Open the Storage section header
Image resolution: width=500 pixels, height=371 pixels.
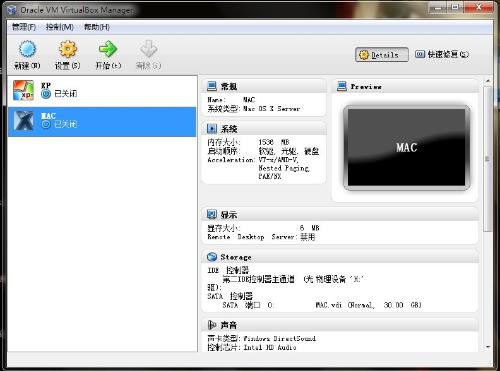click(340, 257)
